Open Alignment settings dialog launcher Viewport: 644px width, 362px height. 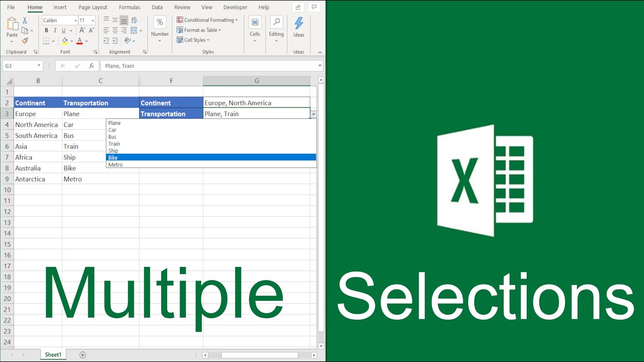coord(145,52)
